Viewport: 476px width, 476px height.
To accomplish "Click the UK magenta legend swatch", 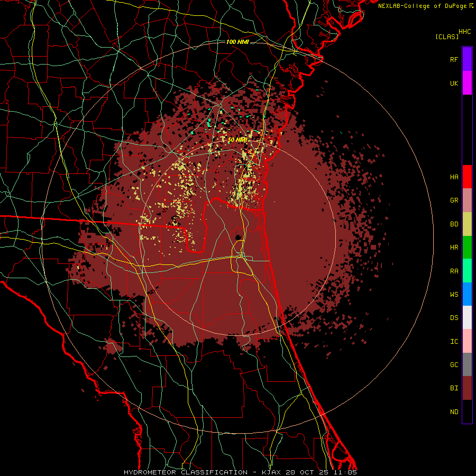I will [x=467, y=83].
